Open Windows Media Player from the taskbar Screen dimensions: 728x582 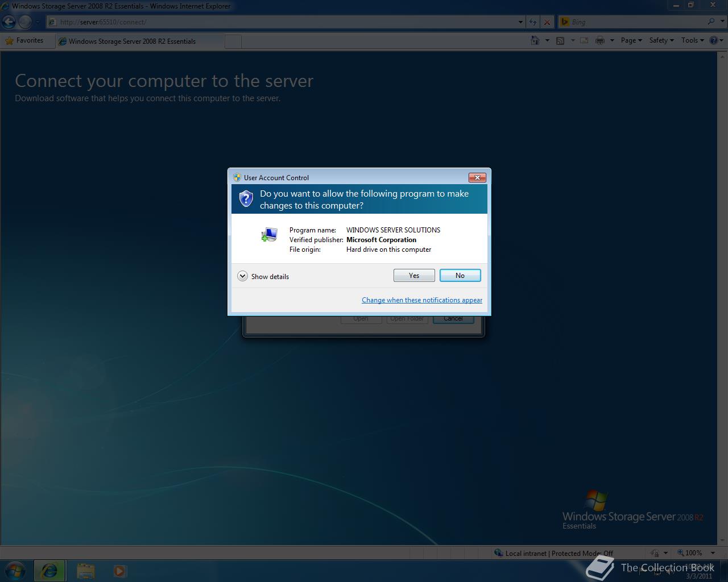pos(119,571)
